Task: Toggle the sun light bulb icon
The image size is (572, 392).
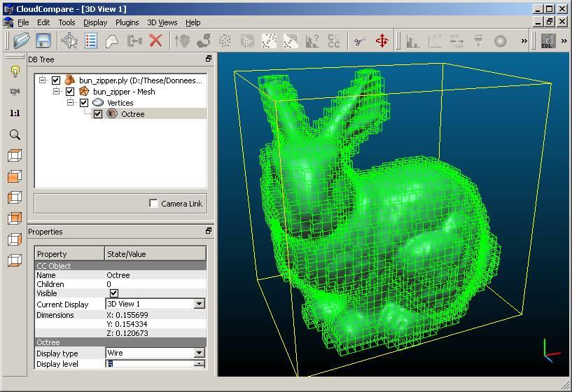Action: point(14,71)
